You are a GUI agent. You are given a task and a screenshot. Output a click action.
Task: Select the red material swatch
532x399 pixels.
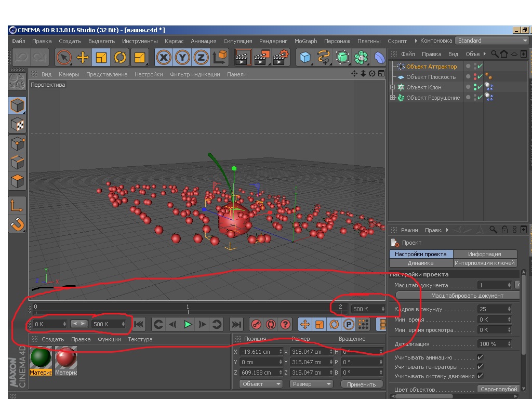click(66, 357)
